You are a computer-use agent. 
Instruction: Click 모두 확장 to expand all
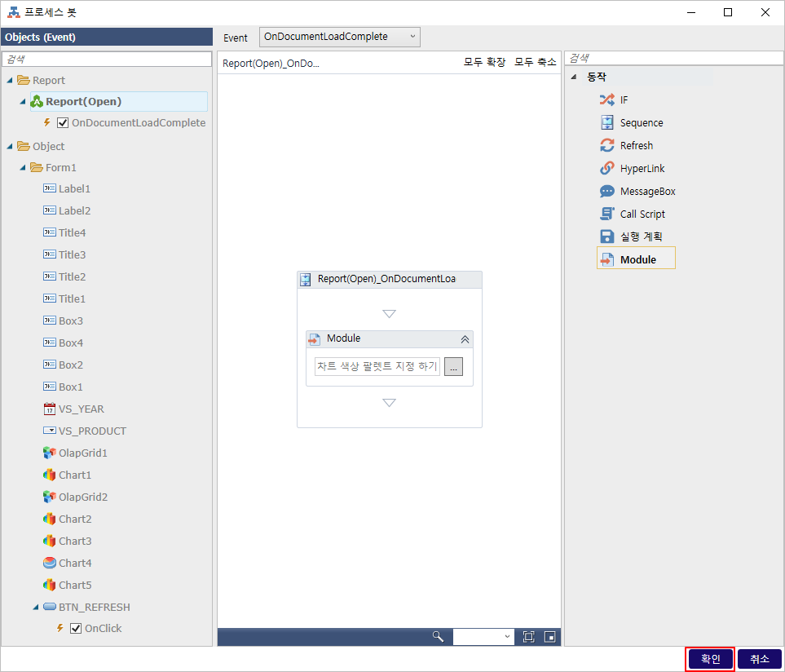(x=484, y=63)
